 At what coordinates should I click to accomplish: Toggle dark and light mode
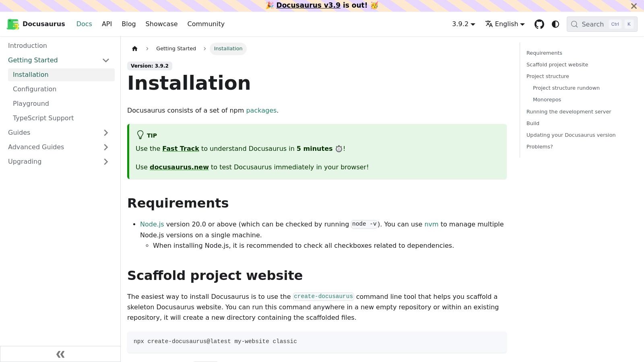(555, 24)
